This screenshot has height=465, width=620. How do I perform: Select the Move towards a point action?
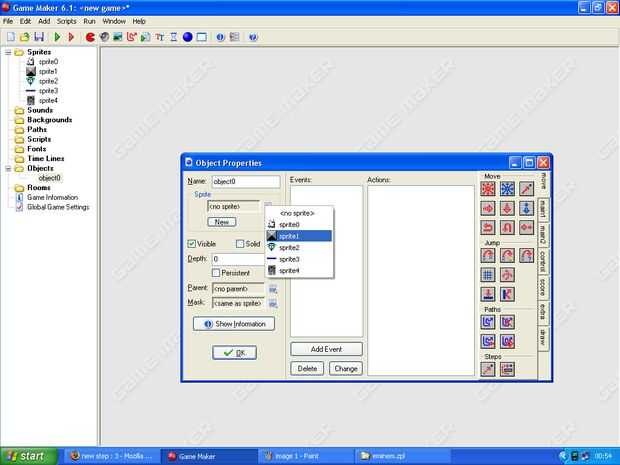[527, 189]
